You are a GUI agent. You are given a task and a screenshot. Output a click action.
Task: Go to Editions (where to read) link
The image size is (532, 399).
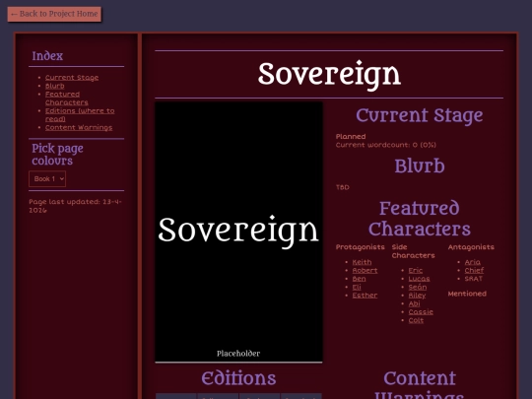[80, 114]
